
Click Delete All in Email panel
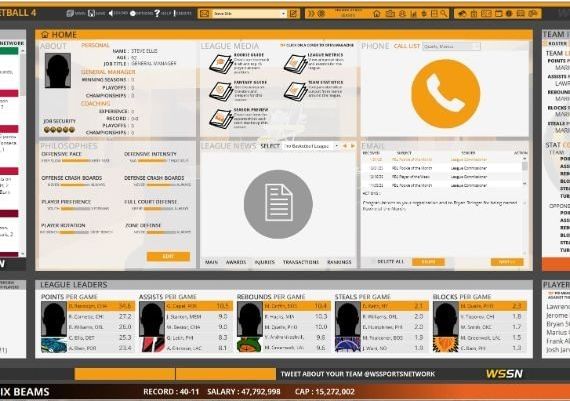tap(390, 262)
